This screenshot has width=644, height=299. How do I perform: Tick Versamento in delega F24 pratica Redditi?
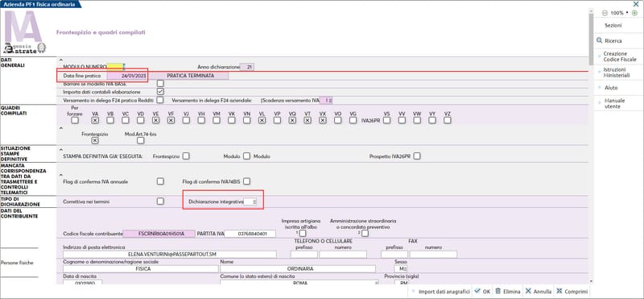[160, 100]
